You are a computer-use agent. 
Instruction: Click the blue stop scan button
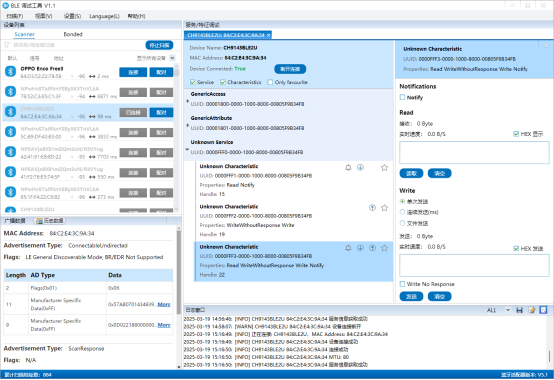click(159, 45)
